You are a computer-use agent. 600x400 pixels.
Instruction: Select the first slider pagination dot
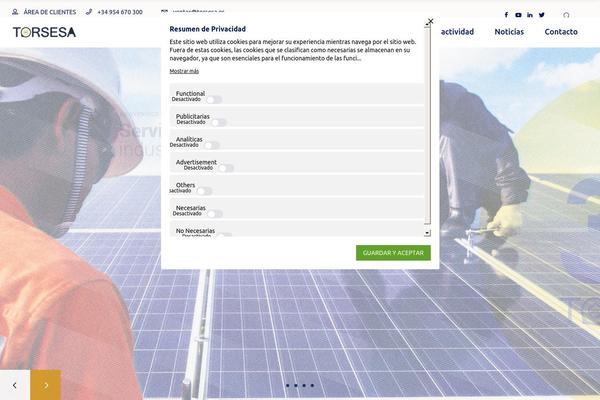pos(287,385)
